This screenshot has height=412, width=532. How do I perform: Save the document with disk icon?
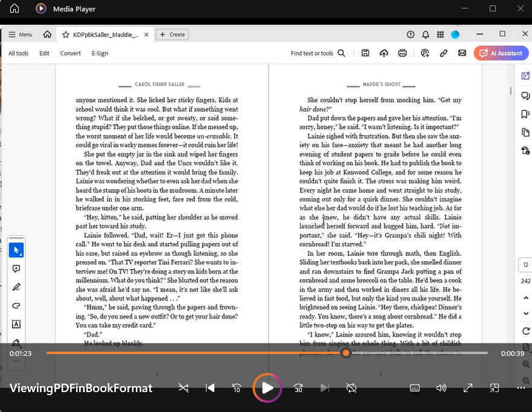[365, 53]
